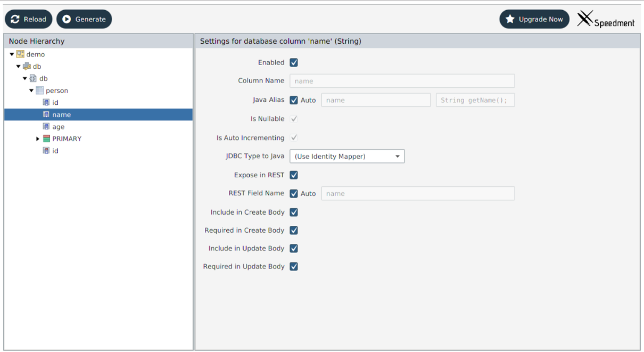This screenshot has width=644, height=352.
Task: Click the Speedment logo
Action: [606, 20]
